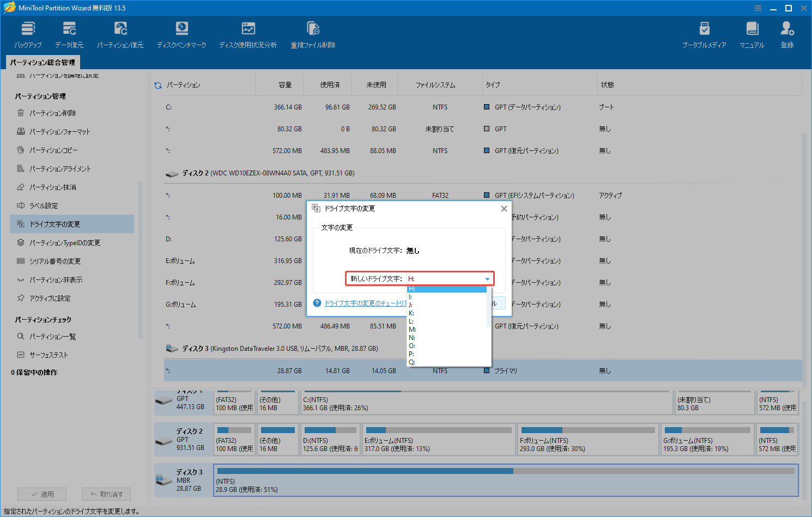
Task: Start ディスクベンチマーク (Disk Benchmark)
Action: [x=181, y=34]
